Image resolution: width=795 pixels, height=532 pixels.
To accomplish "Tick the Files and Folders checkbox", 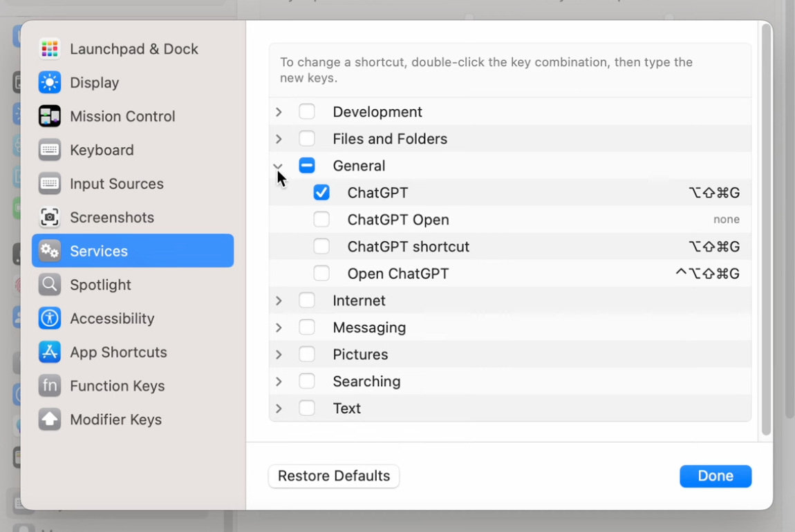I will pos(307,138).
